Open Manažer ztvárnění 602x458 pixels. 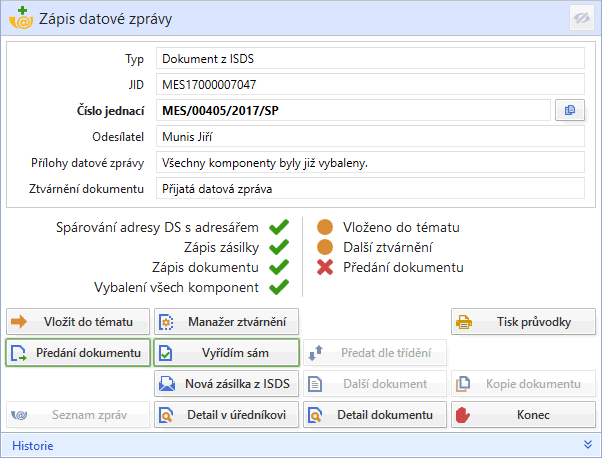click(x=227, y=321)
